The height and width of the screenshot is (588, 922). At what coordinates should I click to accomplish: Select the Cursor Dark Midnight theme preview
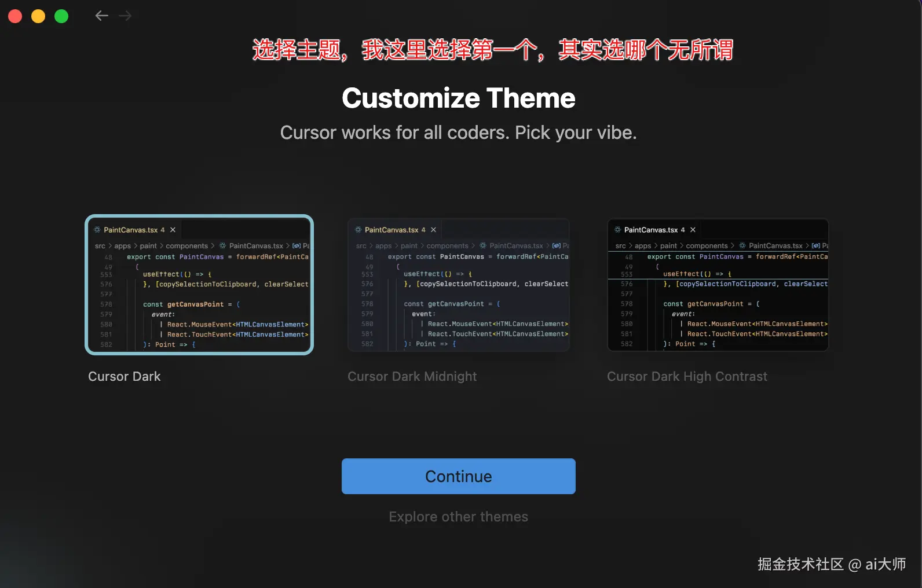459,285
